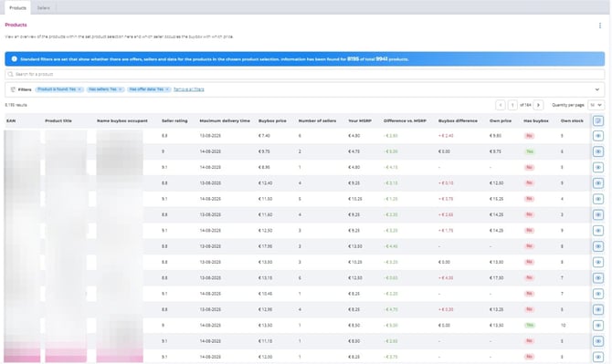This screenshot has width=612, height=364.
Task: View the product with buybox price €10.45
Action: point(597,294)
